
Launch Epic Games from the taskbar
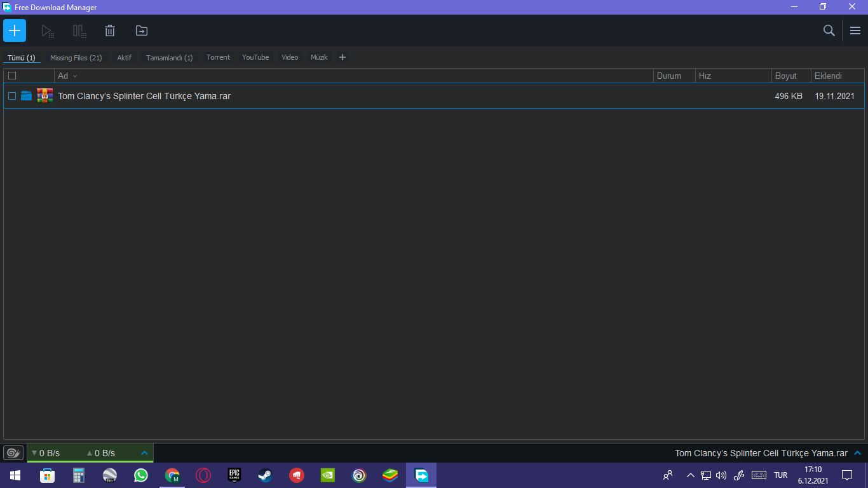[x=234, y=475]
